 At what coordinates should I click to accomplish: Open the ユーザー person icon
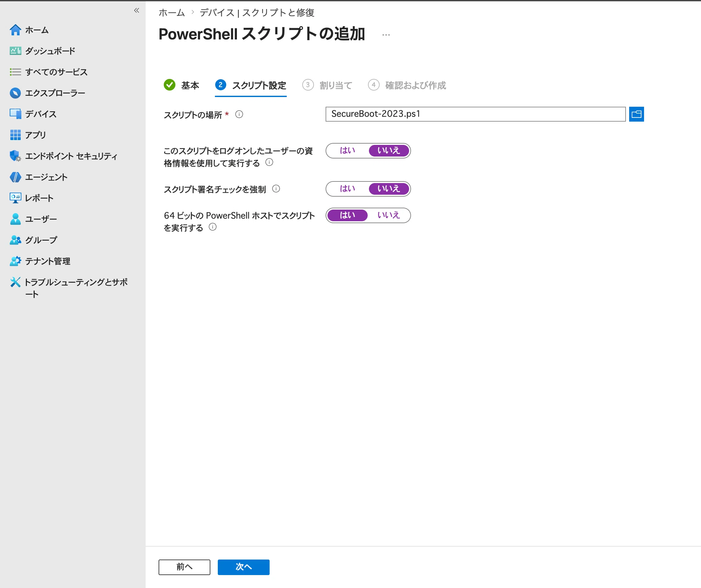coord(15,219)
